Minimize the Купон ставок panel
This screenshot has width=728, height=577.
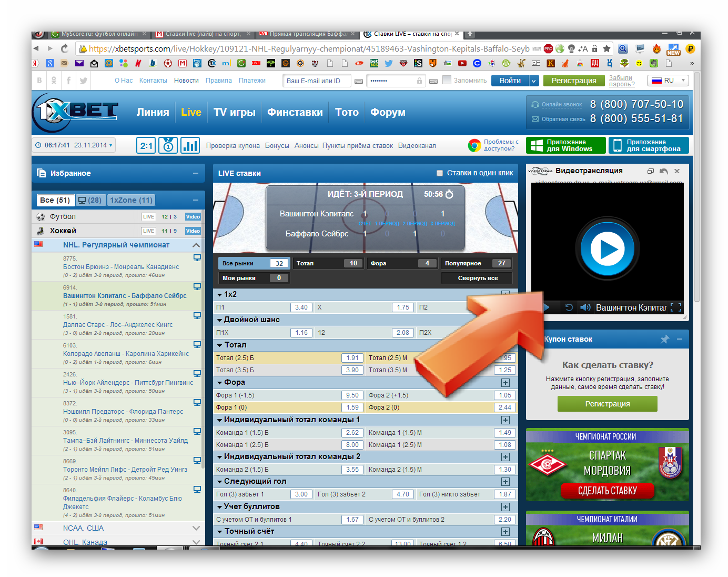680,339
